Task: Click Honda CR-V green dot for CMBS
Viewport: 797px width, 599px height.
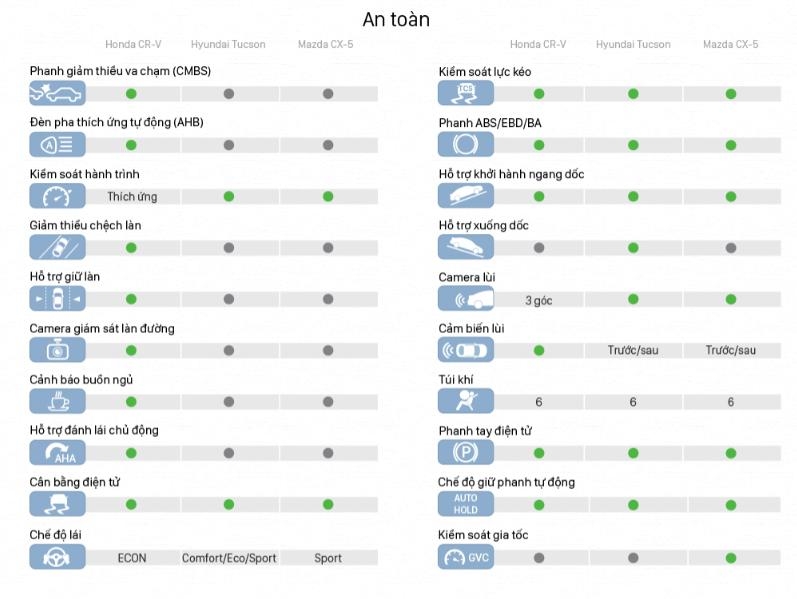Action: pos(131,94)
